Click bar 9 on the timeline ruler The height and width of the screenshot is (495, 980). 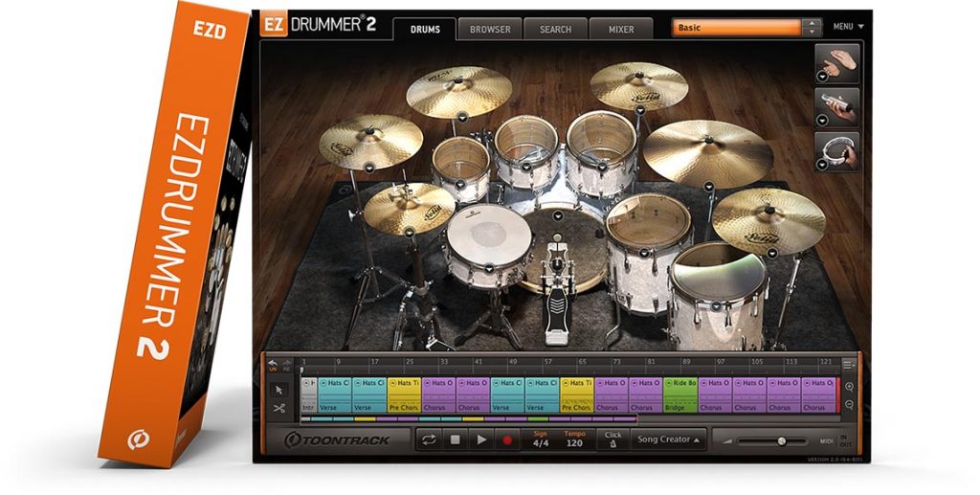tap(338, 362)
